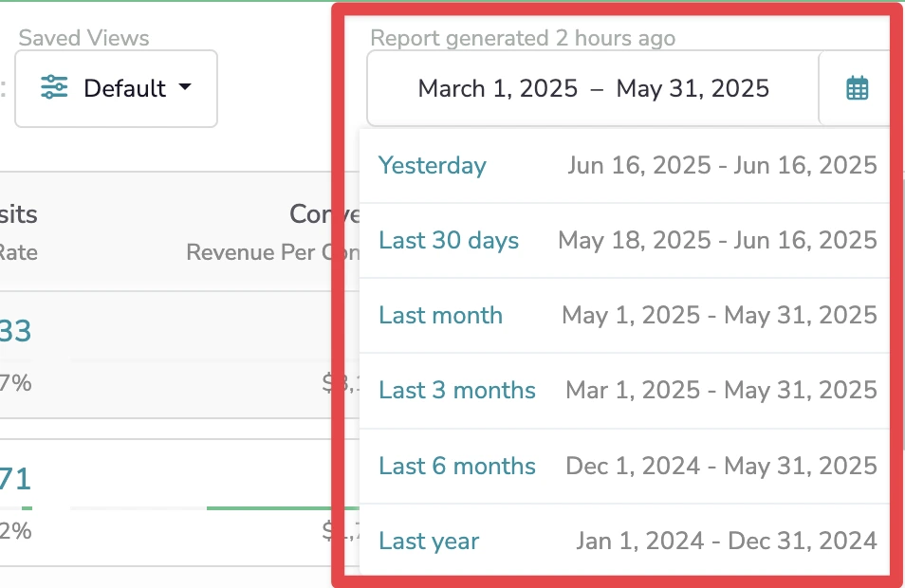Open the calendar date picker icon
This screenshot has height=588, width=905.
857,87
